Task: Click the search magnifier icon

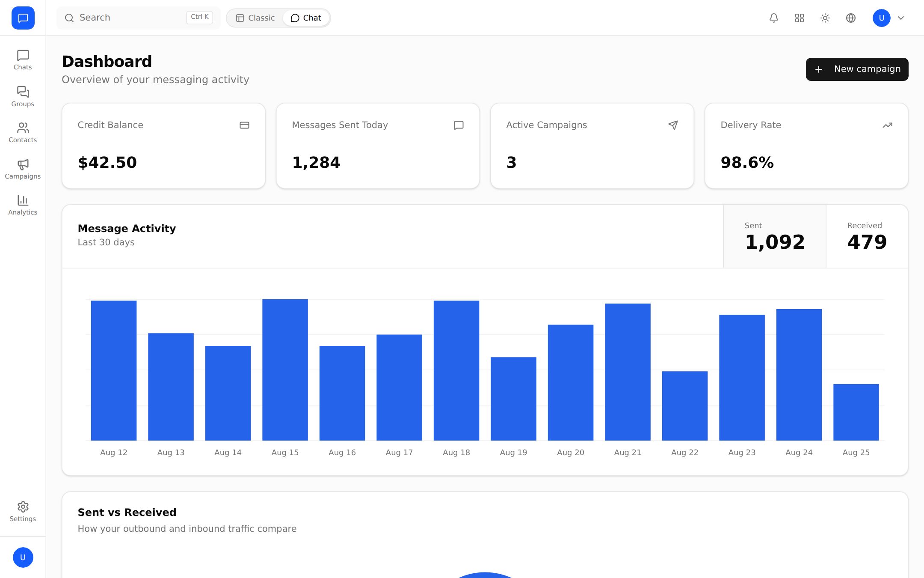Action: tap(69, 18)
